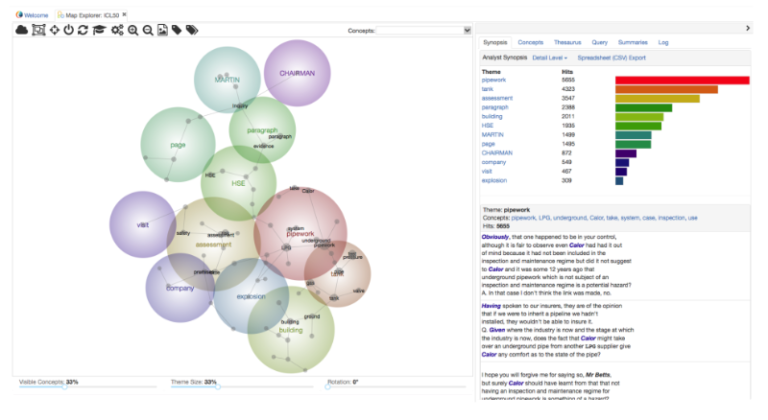Expand the Detail Level dropdown
The height and width of the screenshot is (420, 768).
pos(550,58)
